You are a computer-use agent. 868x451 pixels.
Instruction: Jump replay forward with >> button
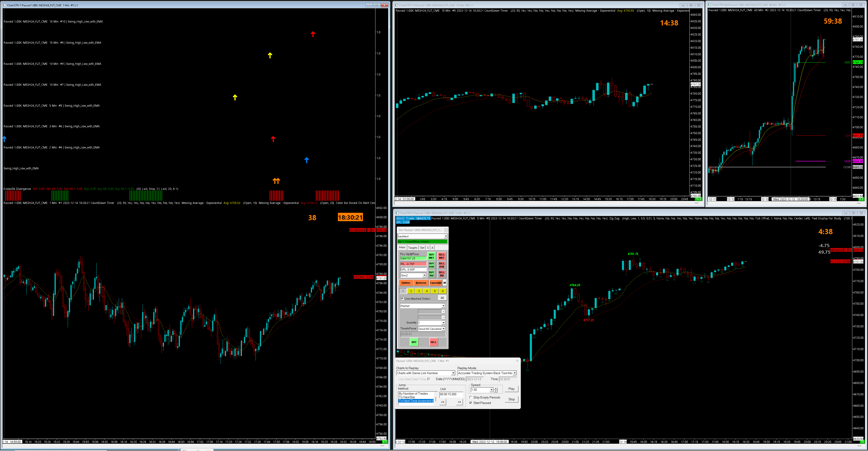pyautogui.click(x=459, y=402)
